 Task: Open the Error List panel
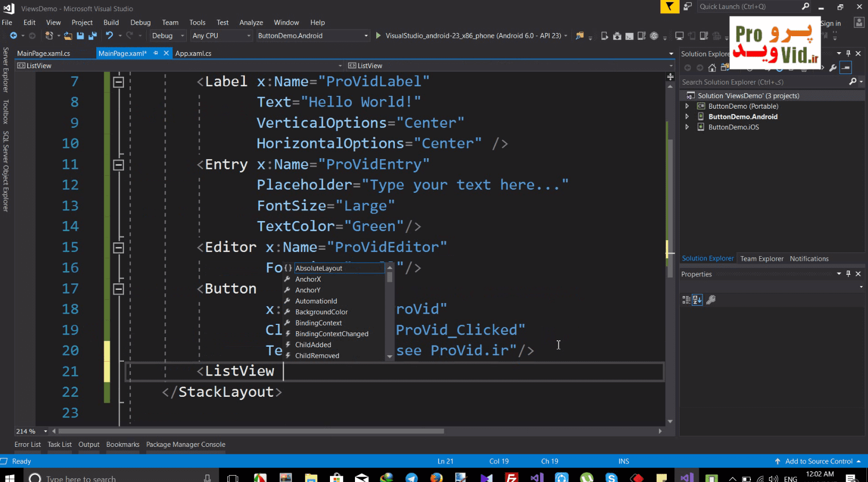coord(28,444)
